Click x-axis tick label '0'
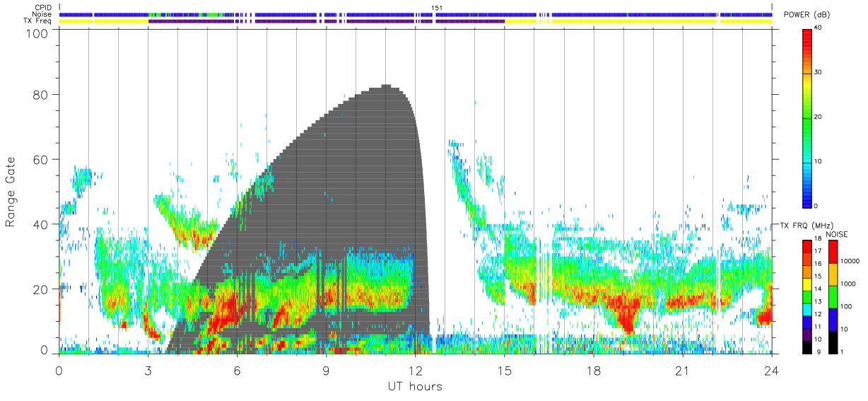The height and width of the screenshot is (401, 868). (59, 370)
